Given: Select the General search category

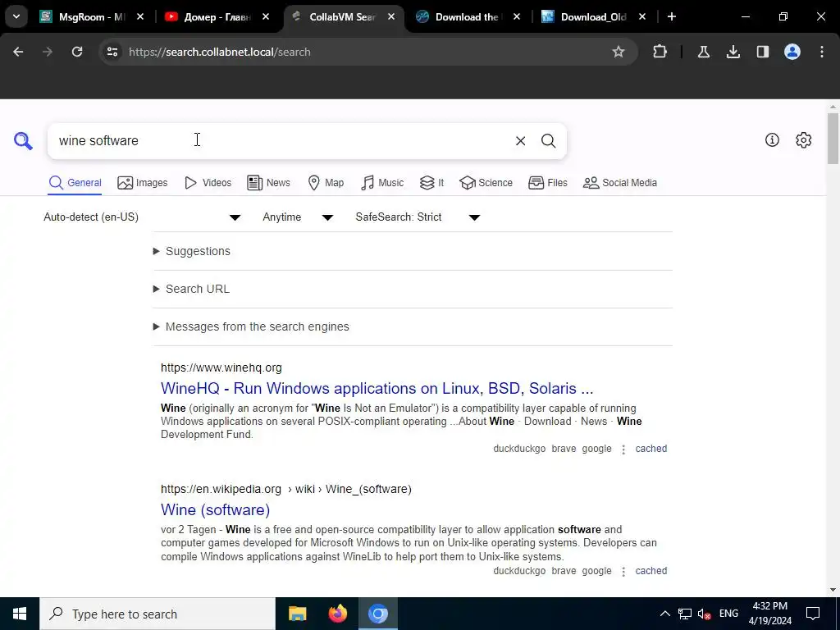Looking at the screenshot, I should (75, 183).
